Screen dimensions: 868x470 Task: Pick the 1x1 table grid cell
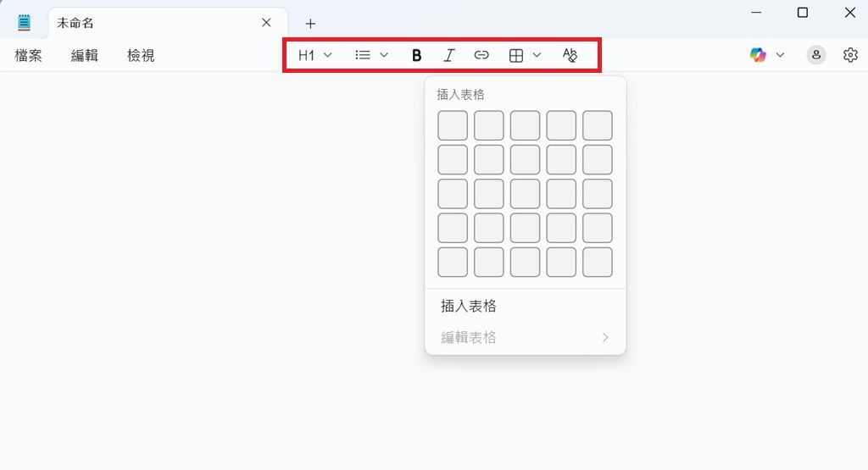point(453,125)
